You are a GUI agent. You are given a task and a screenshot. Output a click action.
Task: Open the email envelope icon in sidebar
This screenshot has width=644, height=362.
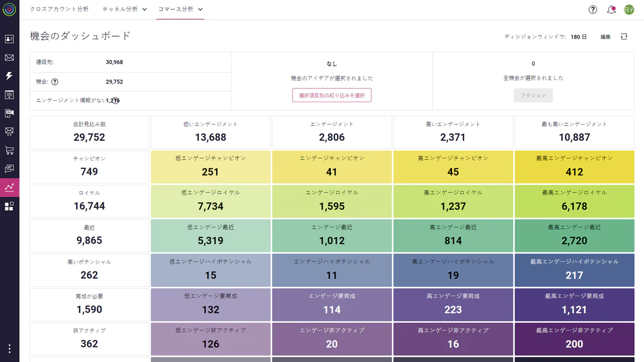(9, 58)
